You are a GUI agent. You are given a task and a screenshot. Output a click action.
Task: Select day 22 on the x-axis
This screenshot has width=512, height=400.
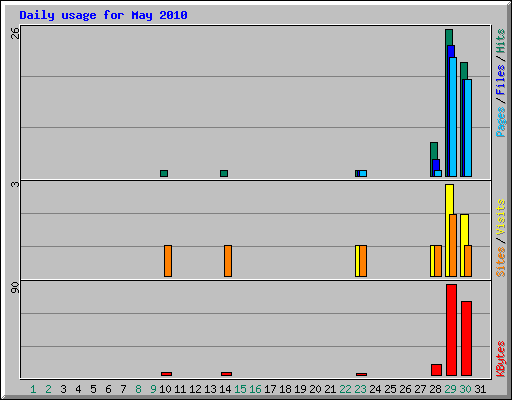tap(345, 389)
